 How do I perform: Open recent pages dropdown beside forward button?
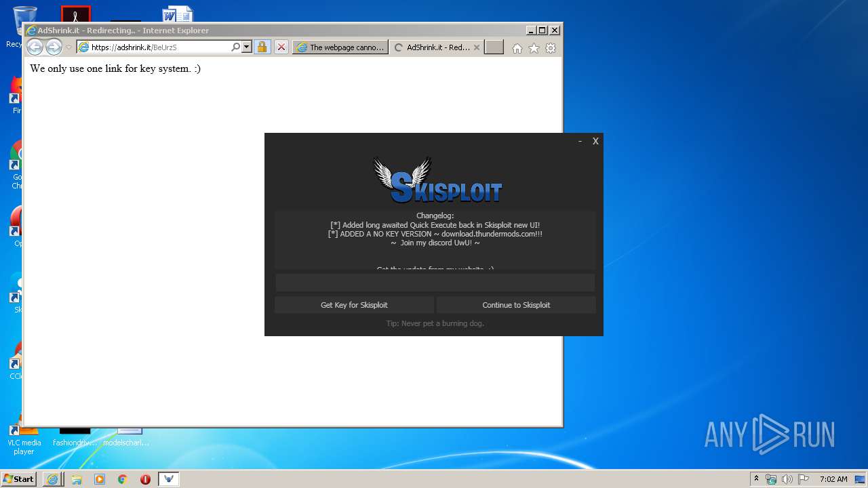(68, 47)
